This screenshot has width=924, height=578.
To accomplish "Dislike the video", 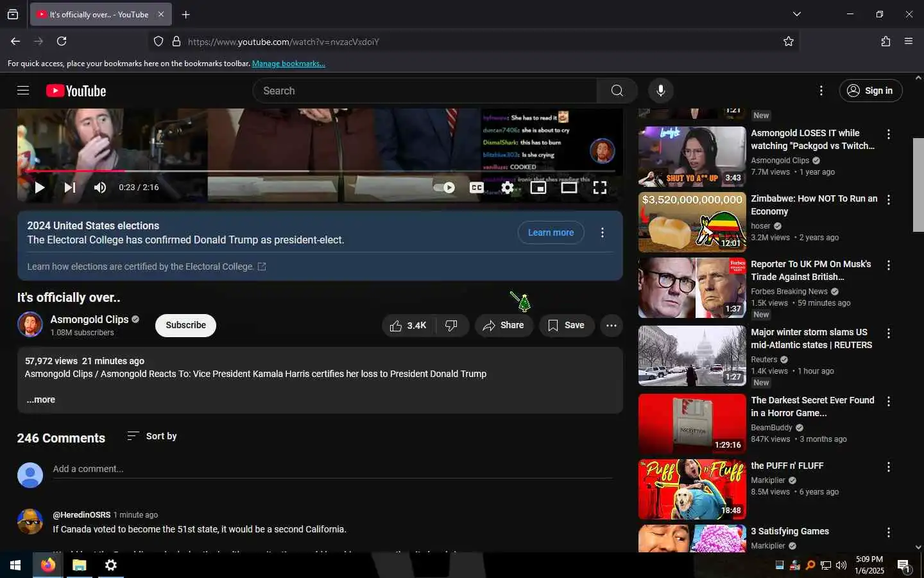I will point(452,326).
